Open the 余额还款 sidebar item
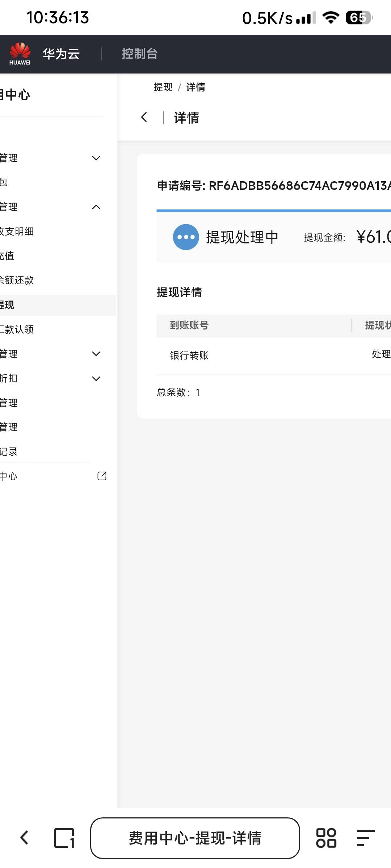The image size is (391, 868). [17, 280]
